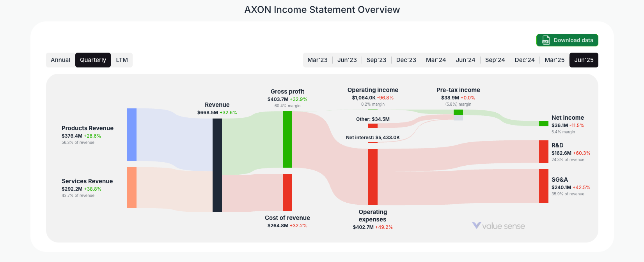Click the red Operating expenses bar
Viewport: 644px width, 262px height.
(373, 177)
